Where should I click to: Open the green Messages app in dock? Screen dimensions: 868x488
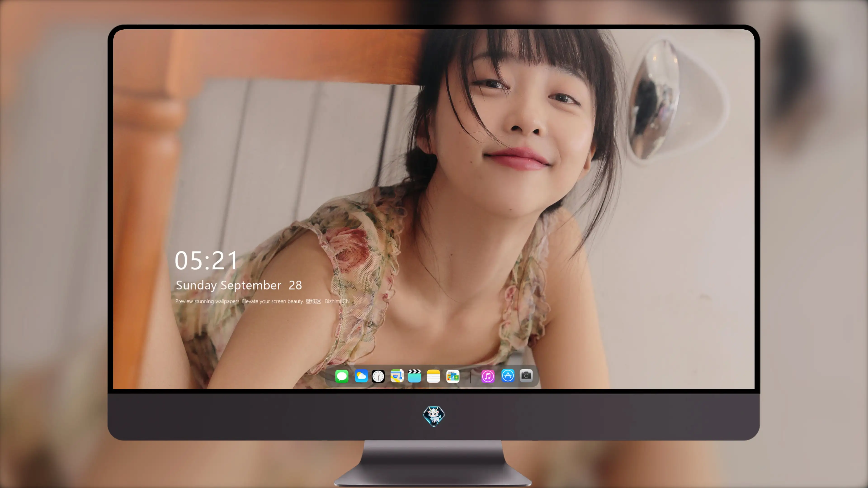342,376
